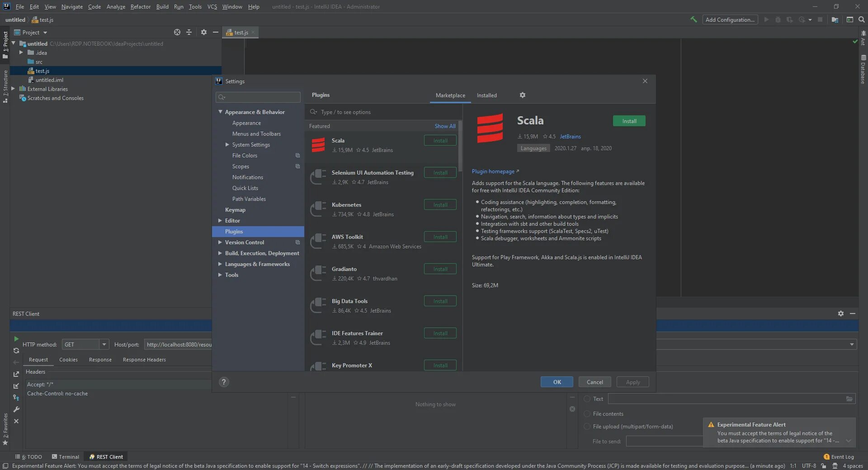Open REST Client panel gear options
Image resolution: width=868 pixels, height=470 pixels.
coord(840,313)
